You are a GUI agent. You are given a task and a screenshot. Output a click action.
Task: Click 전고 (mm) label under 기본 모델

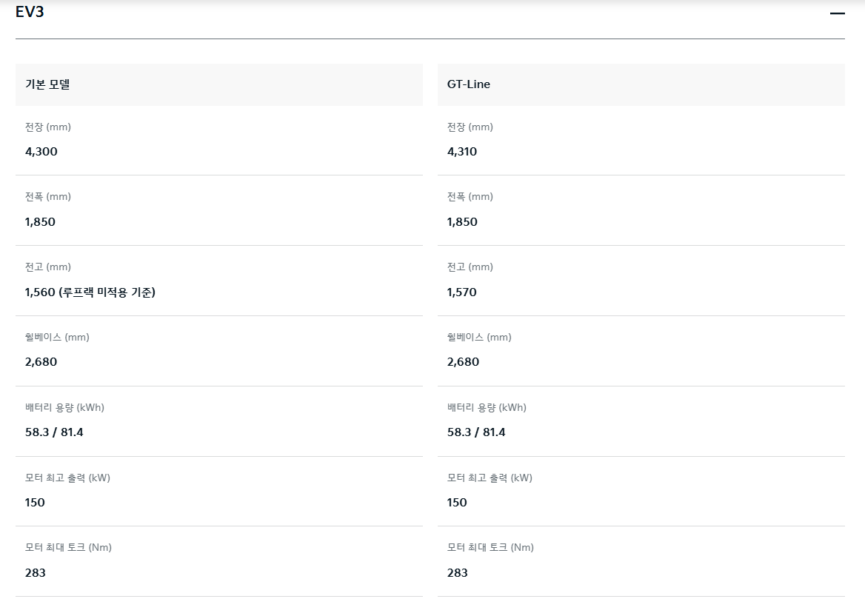click(x=48, y=267)
